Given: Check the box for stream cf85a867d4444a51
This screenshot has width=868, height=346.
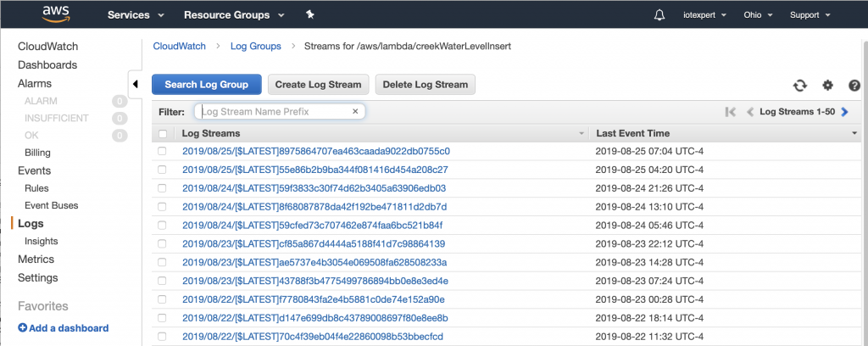Looking at the screenshot, I should pyautogui.click(x=162, y=243).
